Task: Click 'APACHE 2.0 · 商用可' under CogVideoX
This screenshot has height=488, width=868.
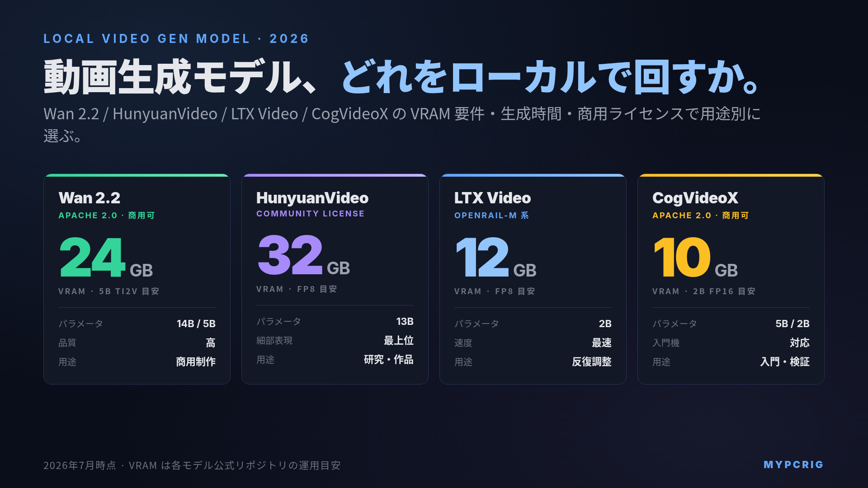Action: click(x=701, y=216)
